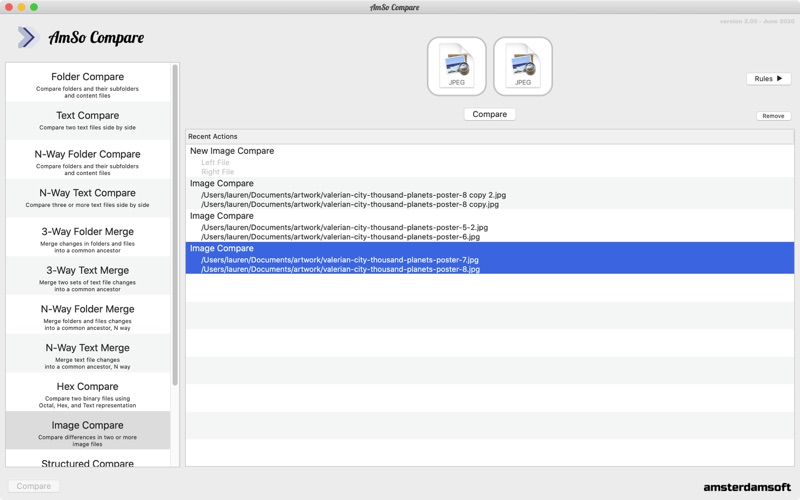Choose N-Way Text Compare option
The height and width of the screenshot is (500, 800).
point(88,198)
